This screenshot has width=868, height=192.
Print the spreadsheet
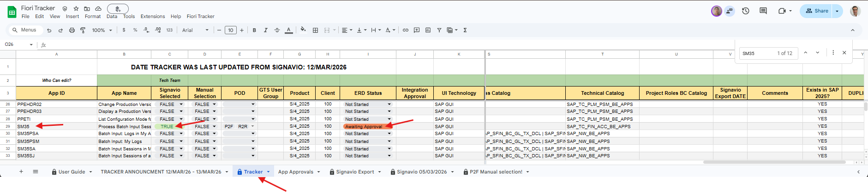[72, 30]
